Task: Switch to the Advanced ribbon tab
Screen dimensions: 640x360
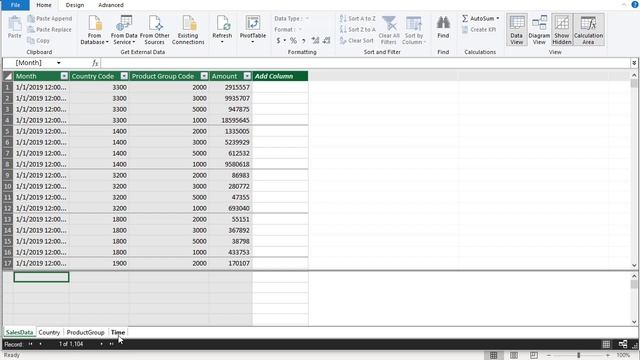Action: 111,5
